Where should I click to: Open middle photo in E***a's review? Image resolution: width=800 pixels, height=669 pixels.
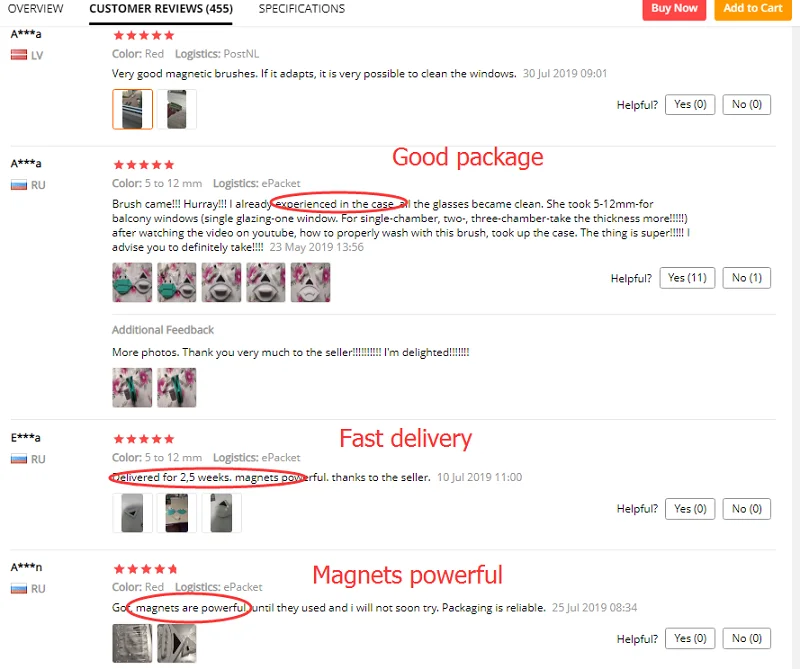[177, 513]
